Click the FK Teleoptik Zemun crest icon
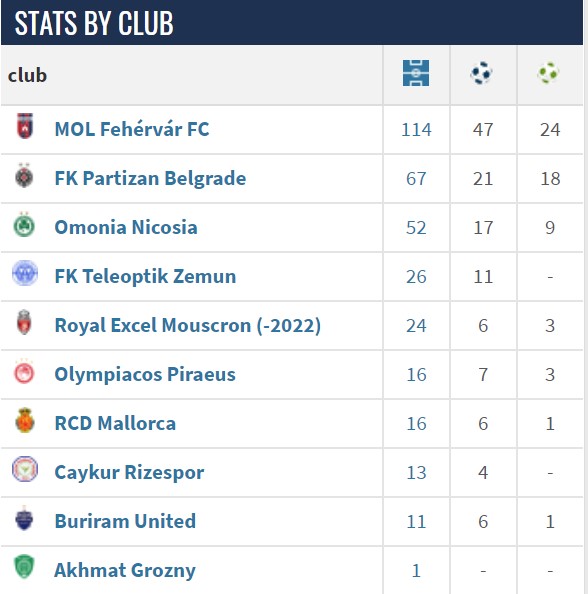The height and width of the screenshot is (594, 588). click(x=25, y=273)
